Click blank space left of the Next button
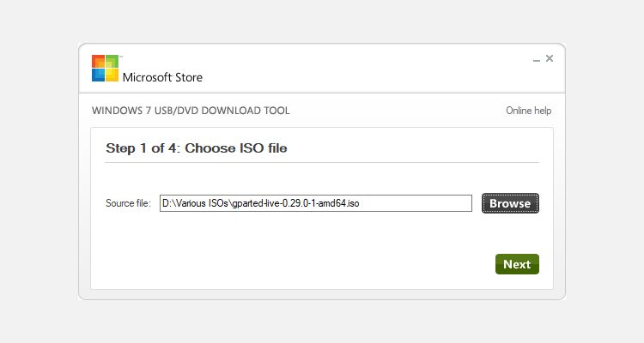 (343, 264)
